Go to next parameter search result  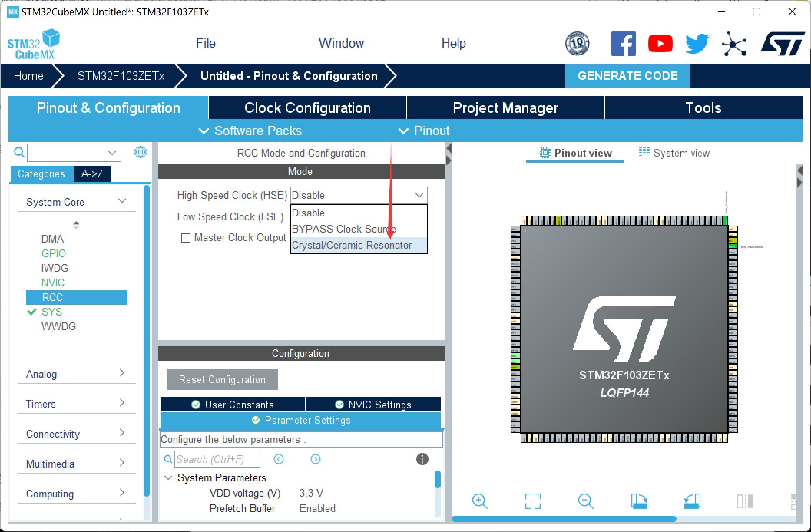point(316,459)
